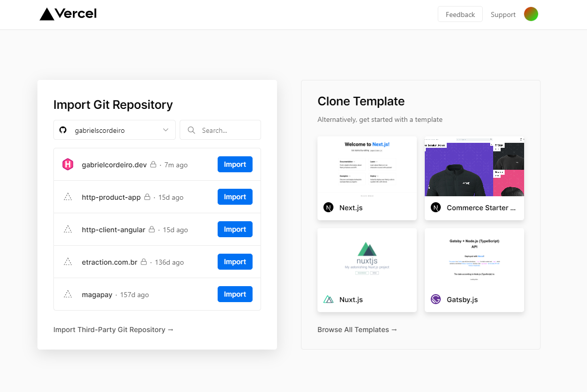Click the http-client-angular repository name

click(113, 230)
